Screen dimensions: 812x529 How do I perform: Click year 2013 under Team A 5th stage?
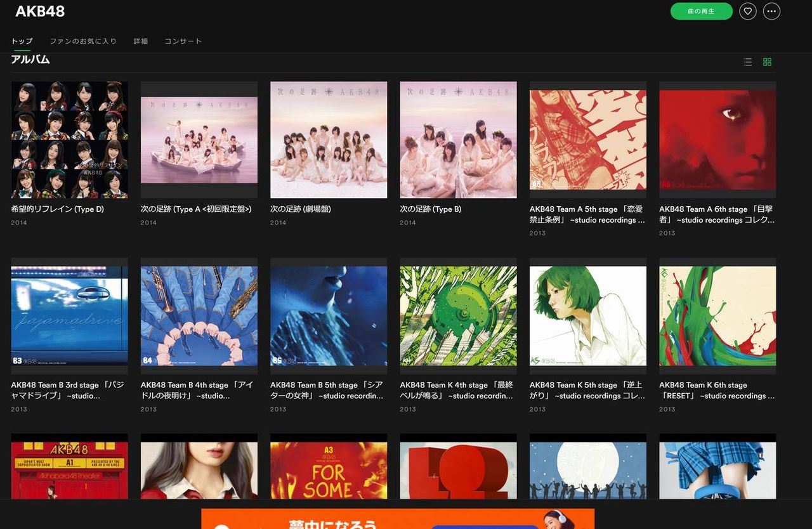pyautogui.click(x=538, y=233)
